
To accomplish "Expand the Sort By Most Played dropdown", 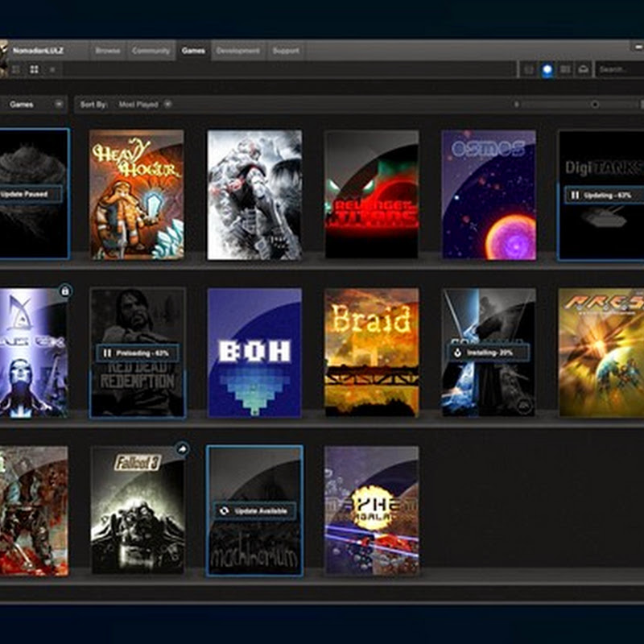I will click(167, 104).
